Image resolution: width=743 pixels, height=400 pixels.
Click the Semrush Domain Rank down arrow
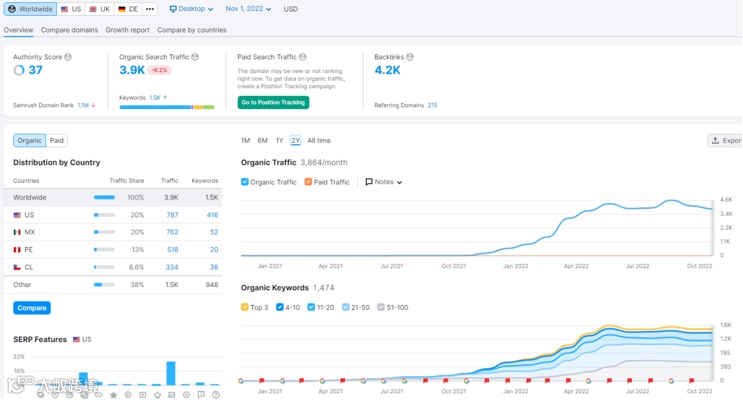click(x=93, y=105)
